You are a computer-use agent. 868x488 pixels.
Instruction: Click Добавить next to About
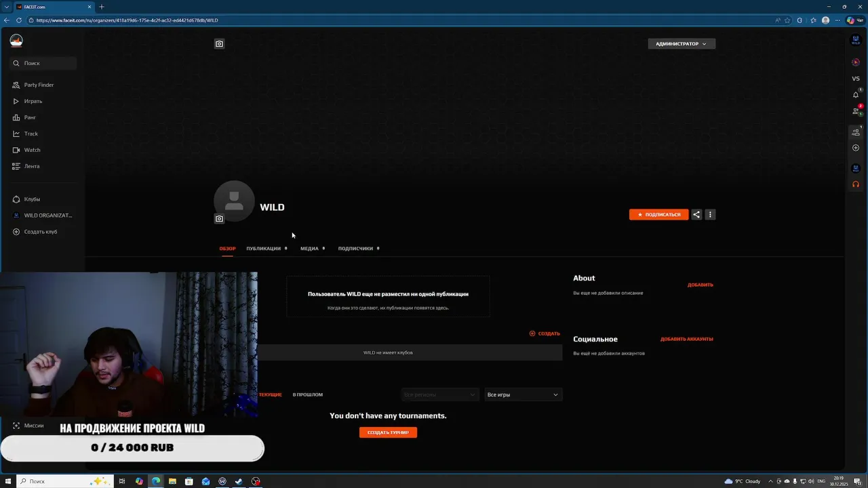click(701, 285)
